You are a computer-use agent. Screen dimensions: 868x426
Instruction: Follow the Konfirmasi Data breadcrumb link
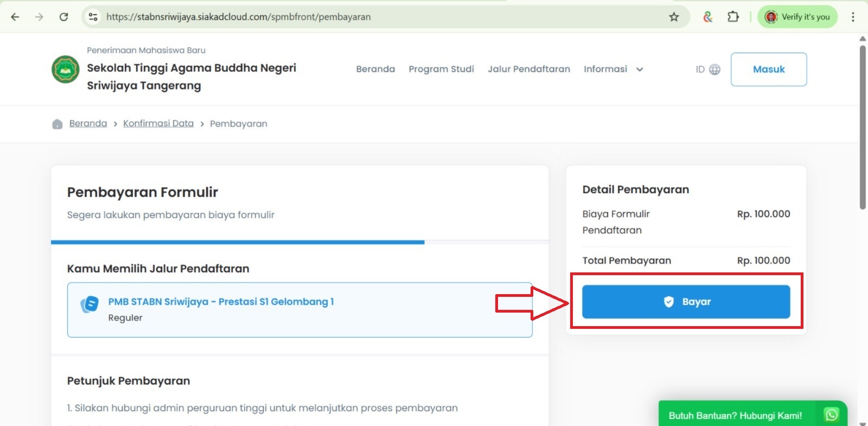[158, 124]
